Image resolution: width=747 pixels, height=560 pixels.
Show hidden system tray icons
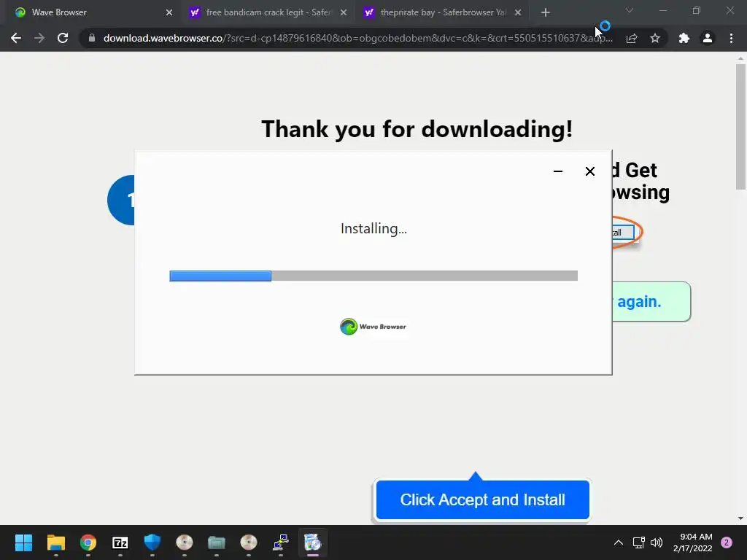[x=619, y=542]
